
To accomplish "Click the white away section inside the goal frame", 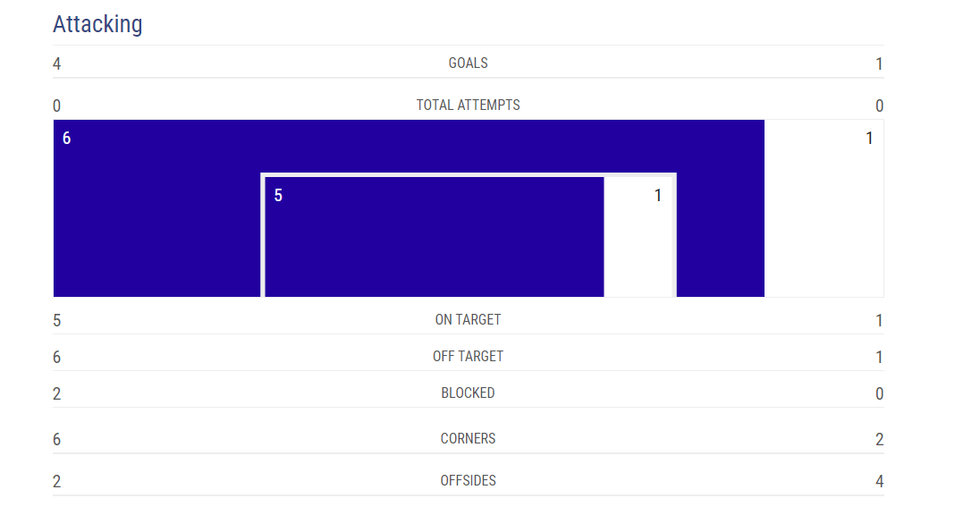I will tap(639, 238).
